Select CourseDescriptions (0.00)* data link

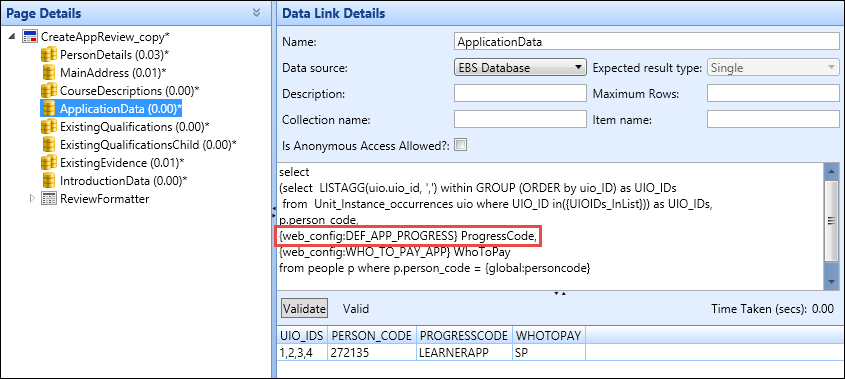pyautogui.click(x=130, y=90)
